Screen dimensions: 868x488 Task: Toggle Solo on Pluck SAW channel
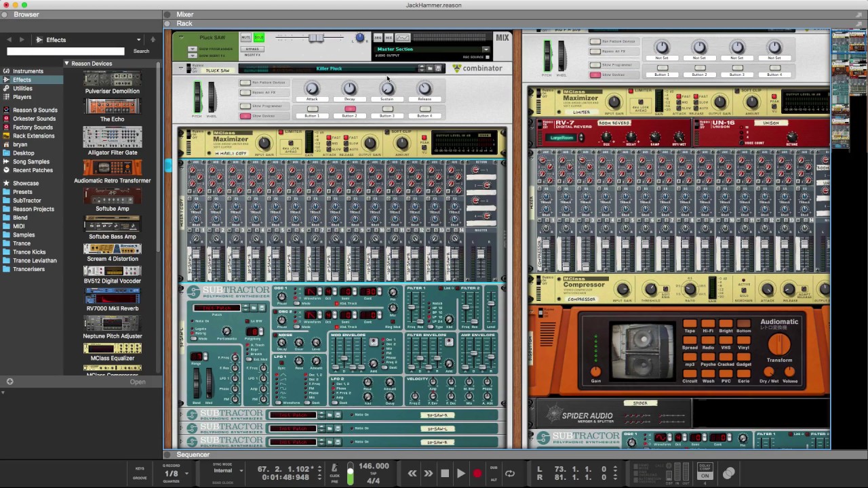point(258,37)
